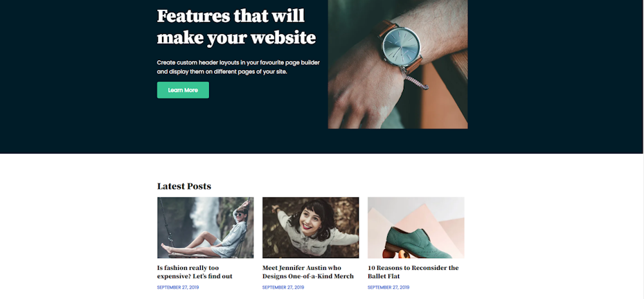Click the 'make your website' heading line
Image resolution: width=644 pixels, height=299 pixels.
click(237, 38)
